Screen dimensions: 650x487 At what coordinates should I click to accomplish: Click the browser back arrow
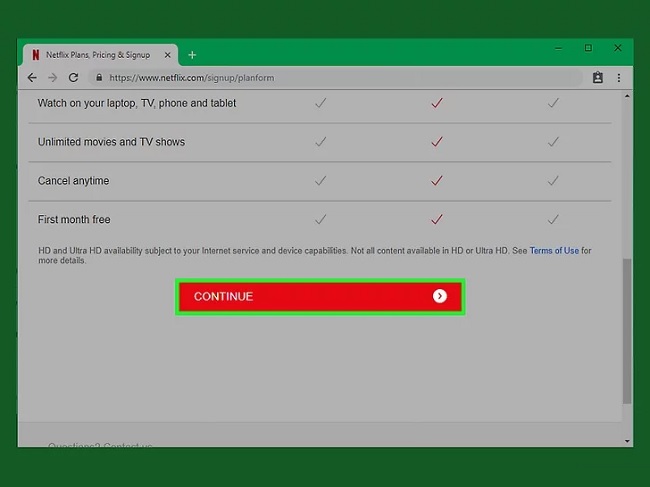[32, 77]
